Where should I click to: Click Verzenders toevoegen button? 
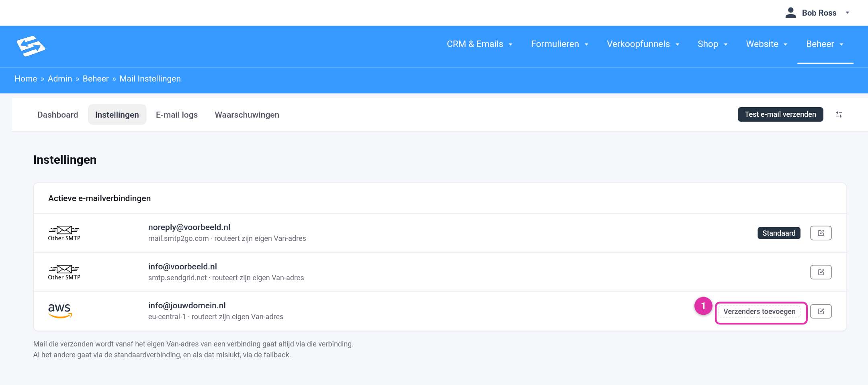pos(759,312)
